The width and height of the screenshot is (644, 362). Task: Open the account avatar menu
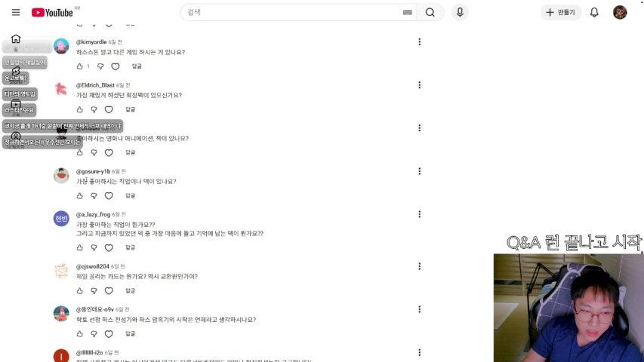pyautogui.click(x=620, y=12)
